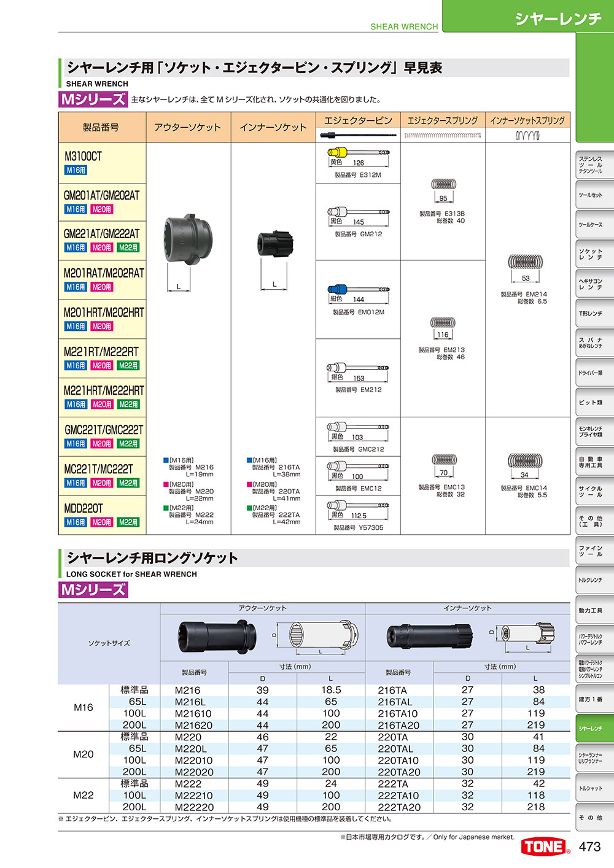
Task: Click the シャーレンチ用ロングソケット section heading
Action: click(152, 558)
